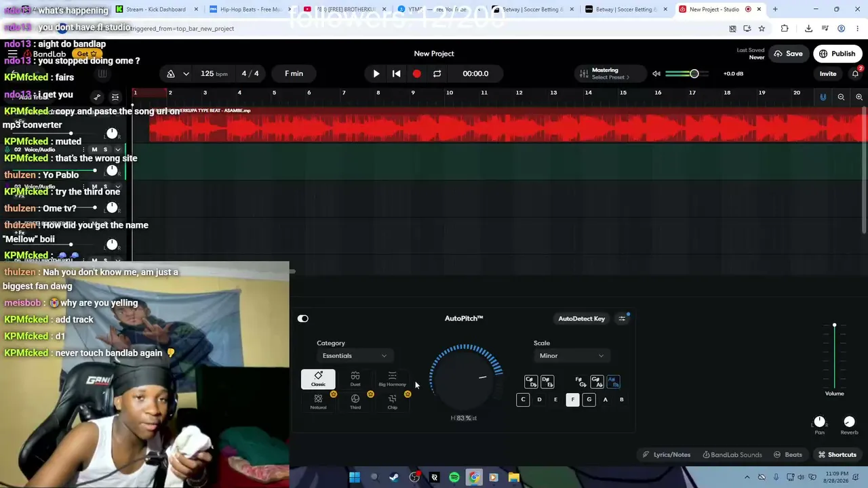Open the Windows Start menu
Viewport: 868px width, 488px height.
click(x=355, y=478)
